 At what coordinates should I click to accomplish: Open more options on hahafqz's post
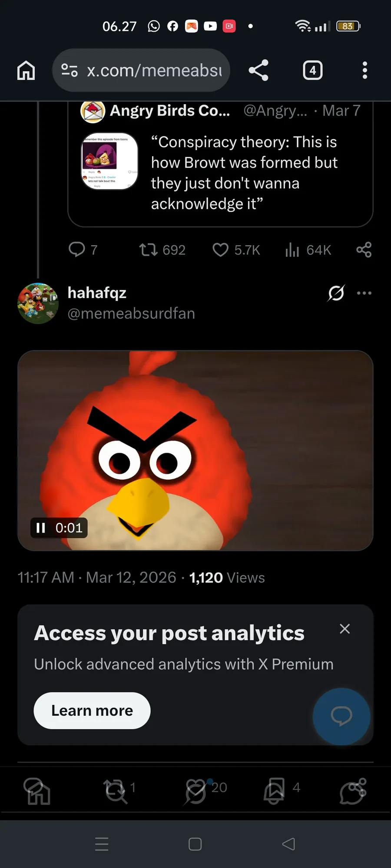pyautogui.click(x=364, y=293)
